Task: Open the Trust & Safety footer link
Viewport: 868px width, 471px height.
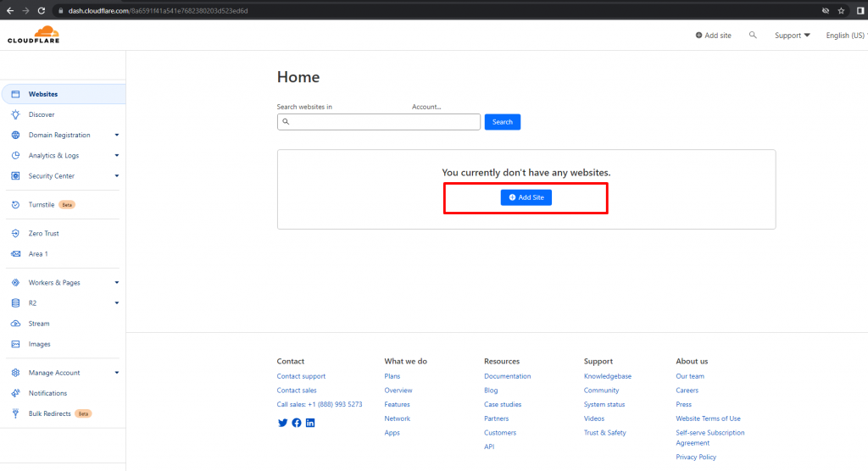Action: coord(604,433)
